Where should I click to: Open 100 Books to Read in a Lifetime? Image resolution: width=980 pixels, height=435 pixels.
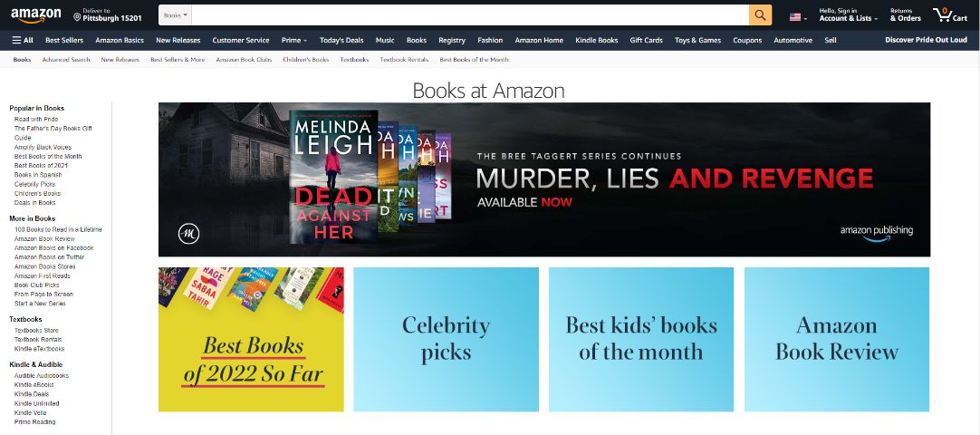58,229
